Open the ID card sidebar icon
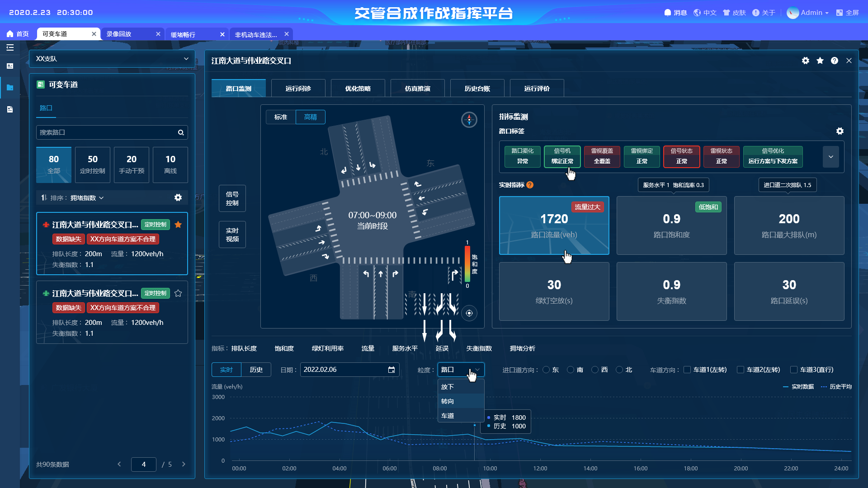This screenshot has height=488, width=868. 10,66
